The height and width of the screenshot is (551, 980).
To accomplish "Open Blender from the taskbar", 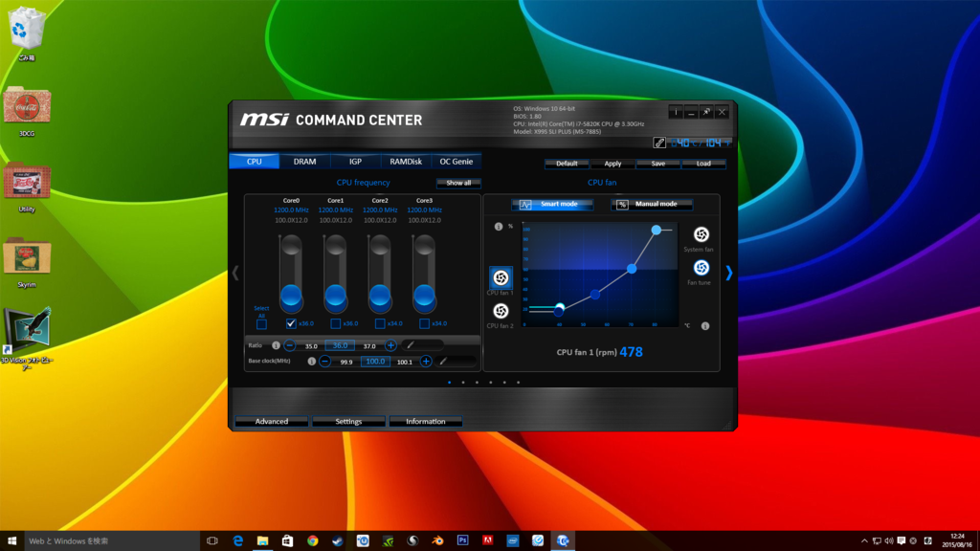I will (x=437, y=540).
